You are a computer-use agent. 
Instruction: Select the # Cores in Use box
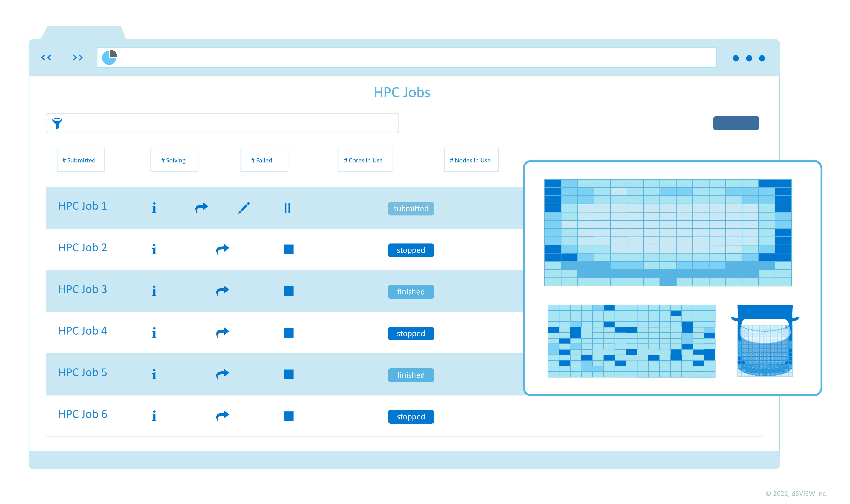point(365,160)
